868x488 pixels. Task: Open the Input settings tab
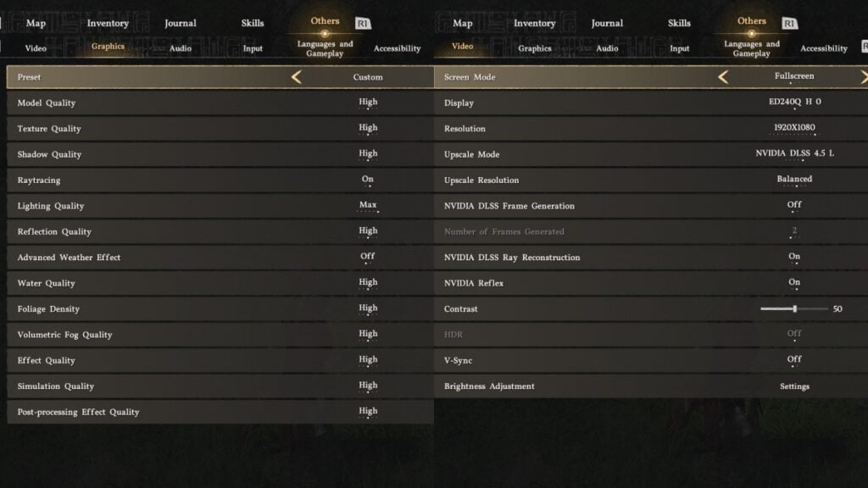tap(252, 48)
